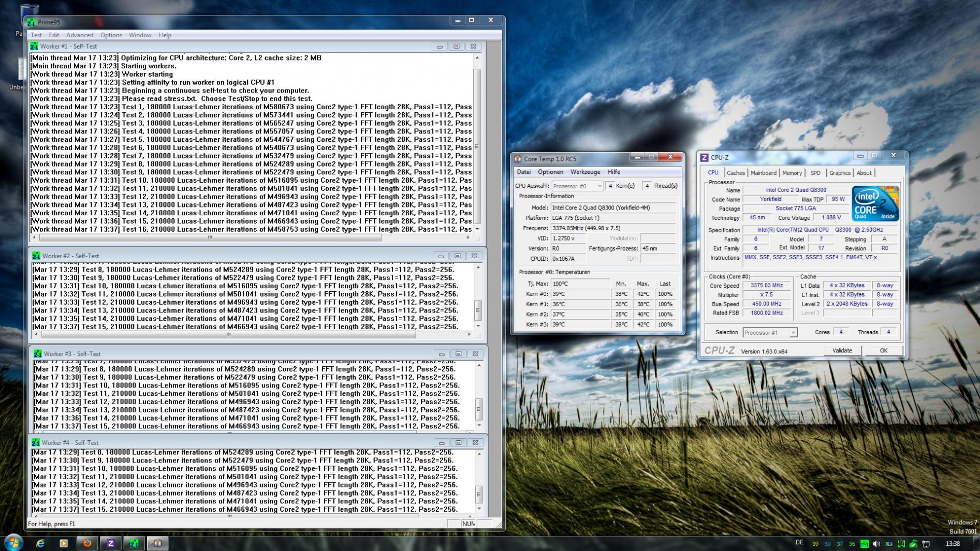Switch to Firefox on the taskbar
The image size is (980, 551).
(87, 543)
